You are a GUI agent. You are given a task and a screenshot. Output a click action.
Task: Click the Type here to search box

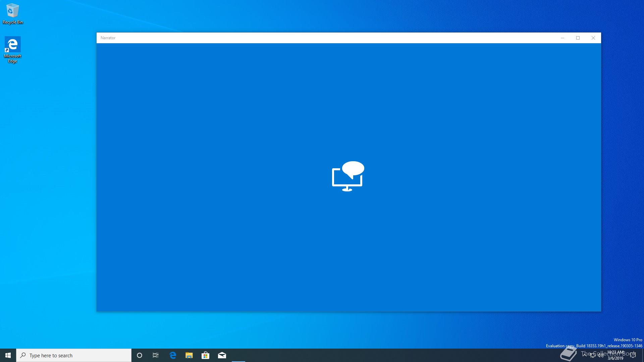(x=74, y=355)
